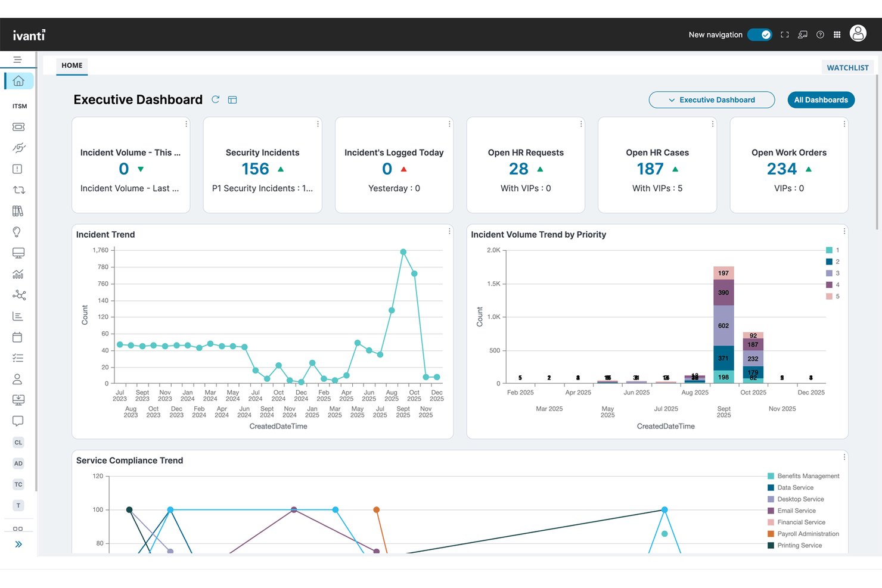Open the screen-share person icon in the top bar

803,35
